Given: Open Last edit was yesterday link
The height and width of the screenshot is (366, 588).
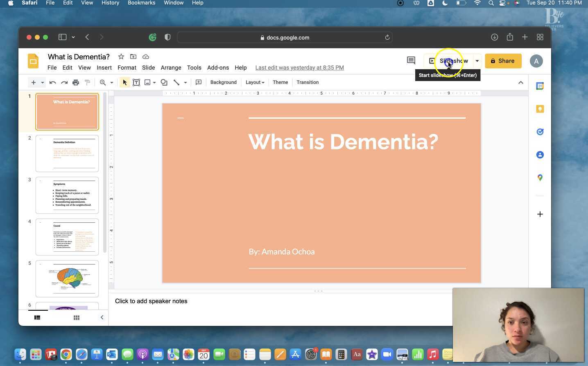Looking at the screenshot, I should point(299,68).
